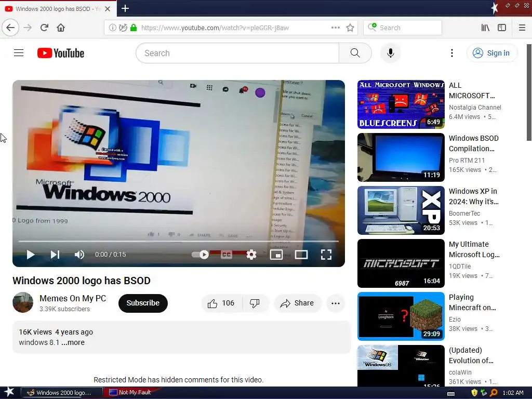Expand description with ...more

pos(73,342)
